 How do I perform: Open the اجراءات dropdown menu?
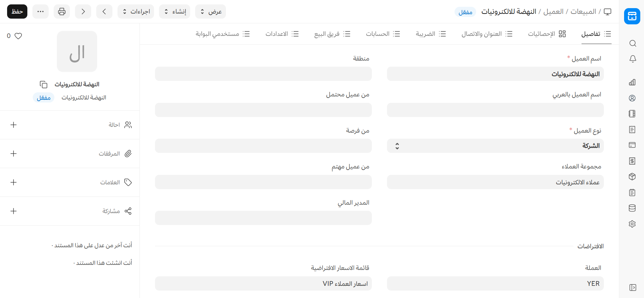(x=136, y=12)
